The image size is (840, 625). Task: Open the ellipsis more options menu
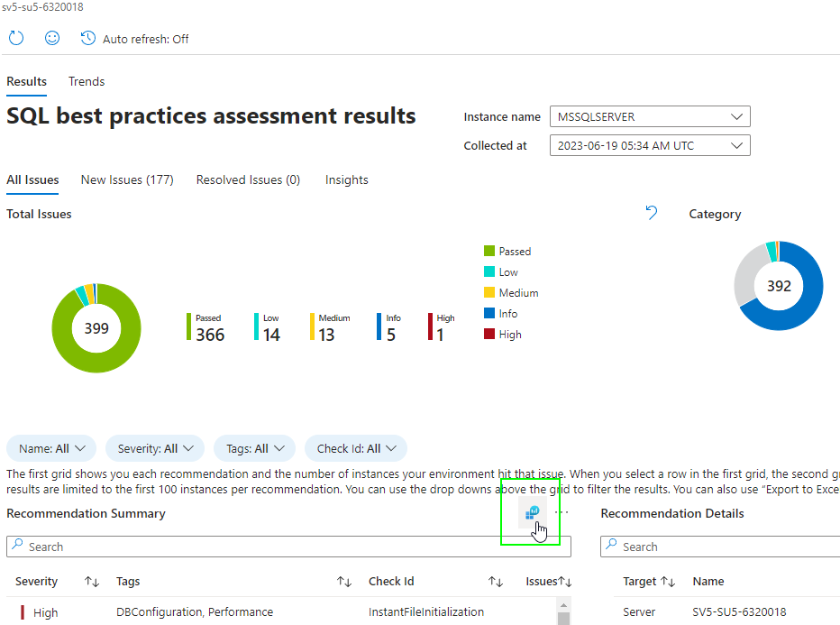(562, 512)
